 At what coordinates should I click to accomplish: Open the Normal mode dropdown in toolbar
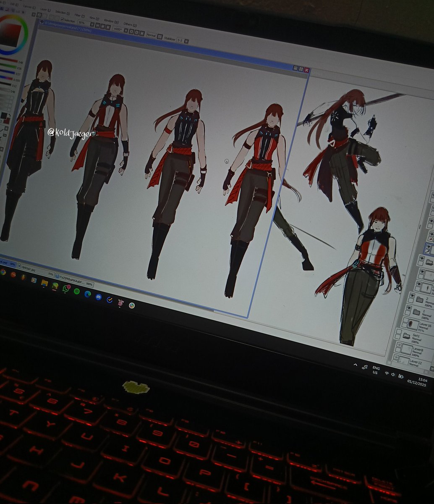151,35
